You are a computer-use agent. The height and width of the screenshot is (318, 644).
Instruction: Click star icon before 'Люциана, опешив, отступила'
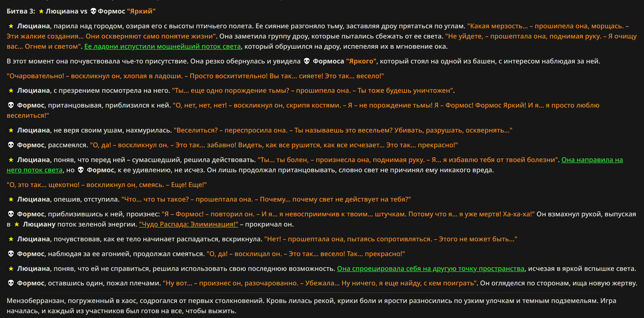11,199
